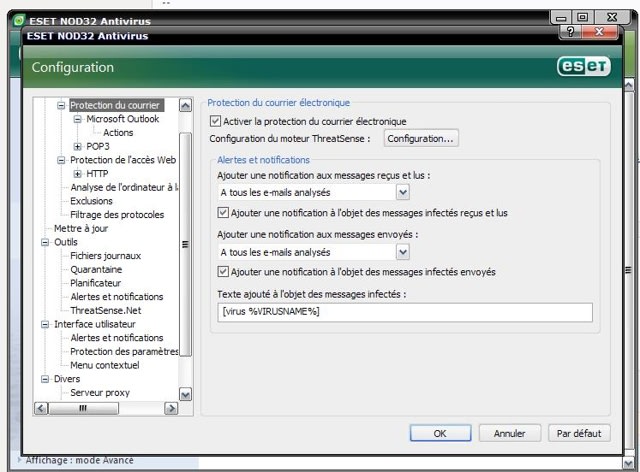Collapse the Interface utilisateur tree node
The height and width of the screenshot is (472, 640).
click(x=45, y=324)
